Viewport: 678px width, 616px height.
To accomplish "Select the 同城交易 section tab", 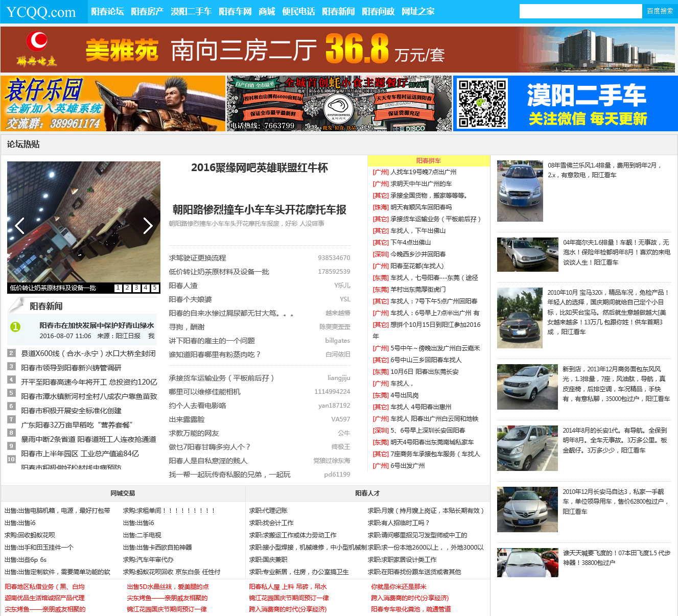I will tap(123, 493).
